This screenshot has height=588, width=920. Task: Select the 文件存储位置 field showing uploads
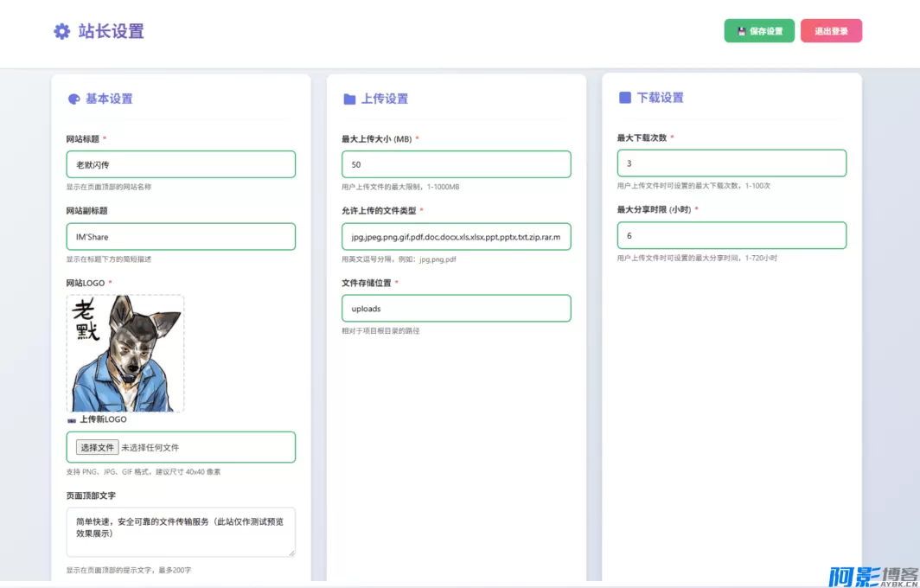pos(457,308)
